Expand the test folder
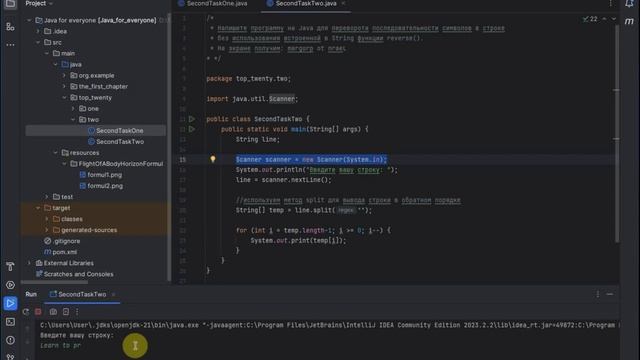Image resolution: width=640 pixels, height=360 pixels. coord(47,197)
